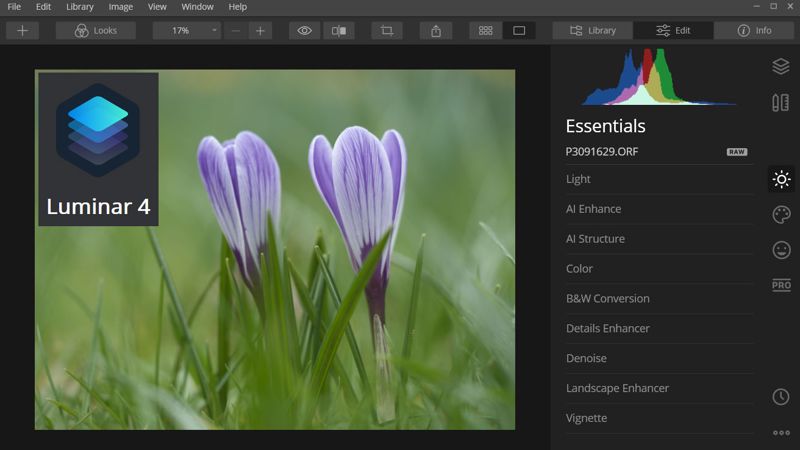Open the Portrait tools face icon
Screen dimensions: 800x450
[781, 250]
